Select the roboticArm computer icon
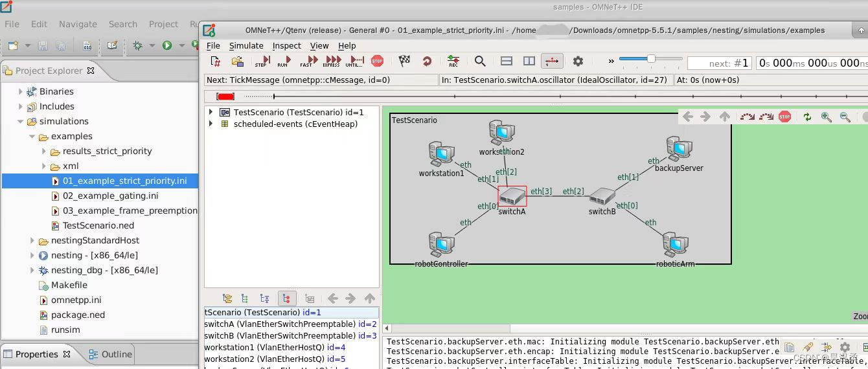Viewport: 868px width, 369px height. click(x=675, y=245)
